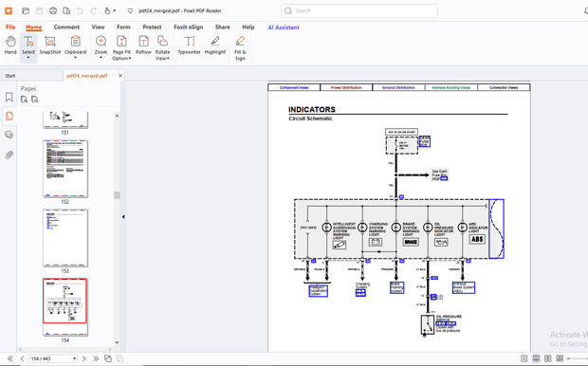Screen dimensions: 588x366
Task: Open the Share ribbon tab
Action: 222,27
